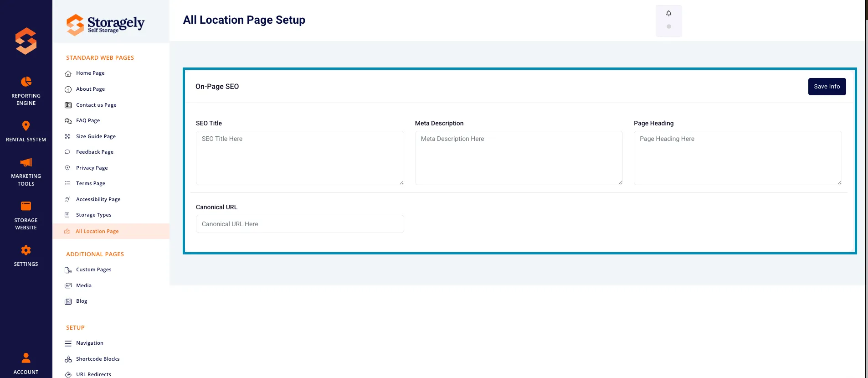
Task: Select All Location Page menu item
Action: [111, 231]
